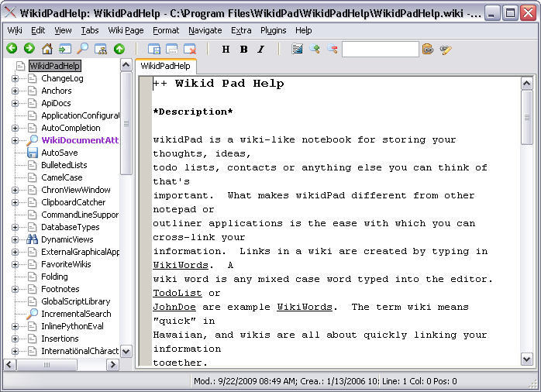541x392 pixels.
Task: Open the wiki home page icon
Action: tap(47, 49)
